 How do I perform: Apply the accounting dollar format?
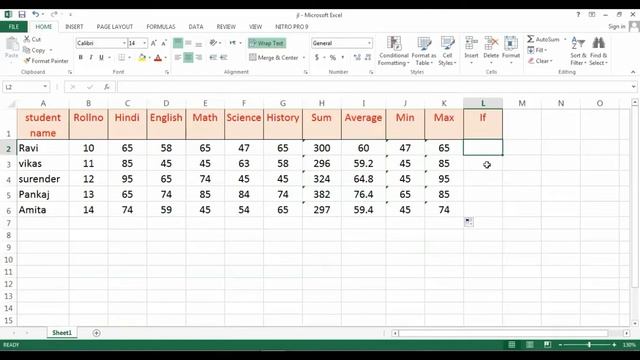[317, 58]
